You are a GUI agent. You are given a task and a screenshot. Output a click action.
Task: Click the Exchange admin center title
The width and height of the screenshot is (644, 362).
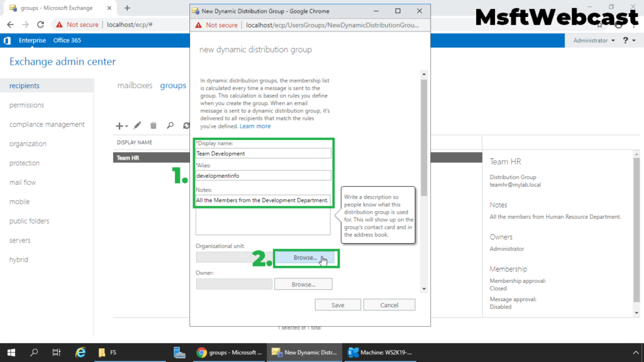[62, 62]
